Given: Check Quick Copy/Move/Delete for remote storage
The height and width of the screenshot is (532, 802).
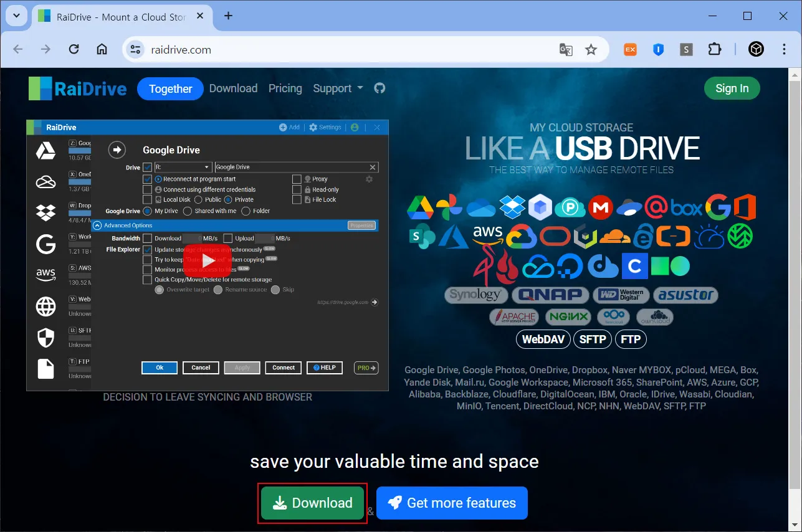Looking at the screenshot, I should point(148,280).
